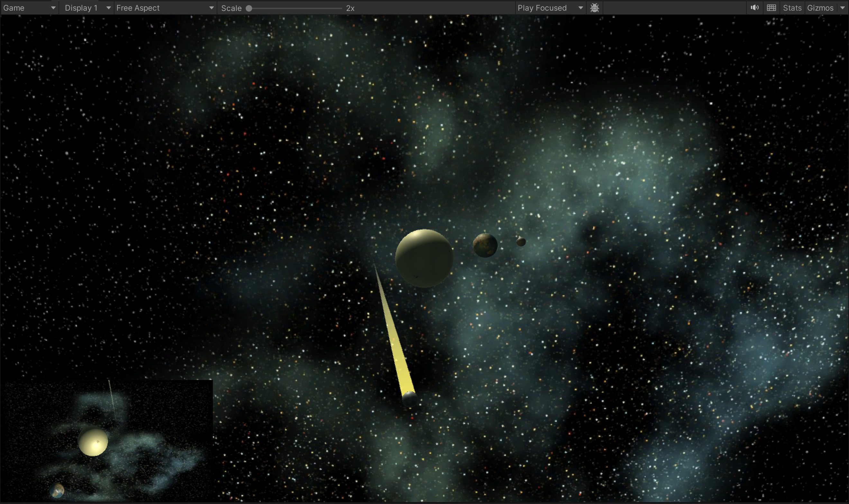Screen dimensions: 849x504
Task: Toggle the keyboard shortcuts icon
Action: tap(771, 8)
